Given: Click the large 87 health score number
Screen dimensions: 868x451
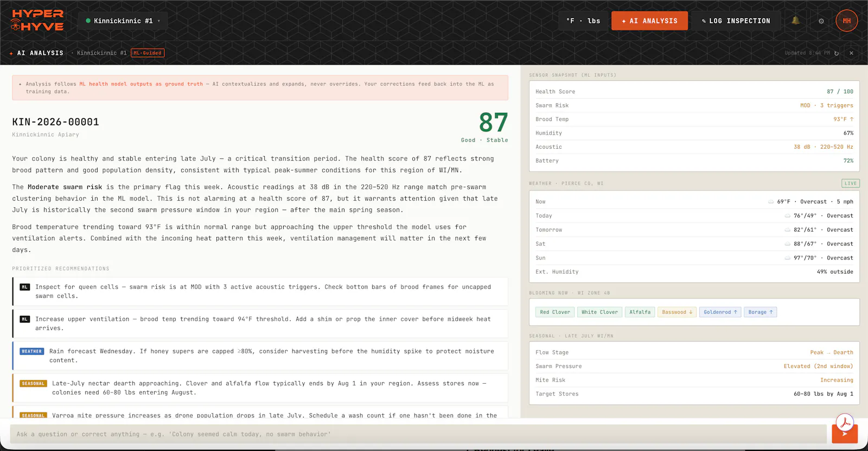Looking at the screenshot, I should coord(493,122).
